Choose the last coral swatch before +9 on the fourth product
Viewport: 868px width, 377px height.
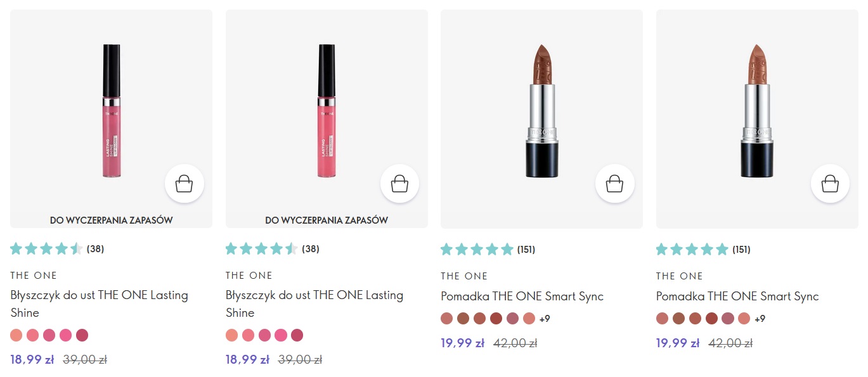[744, 319]
